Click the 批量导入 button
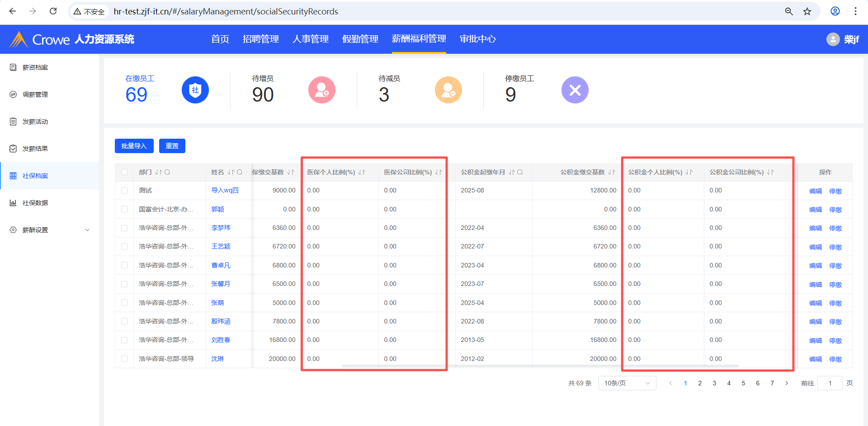The image size is (868, 426). point(134,146)
